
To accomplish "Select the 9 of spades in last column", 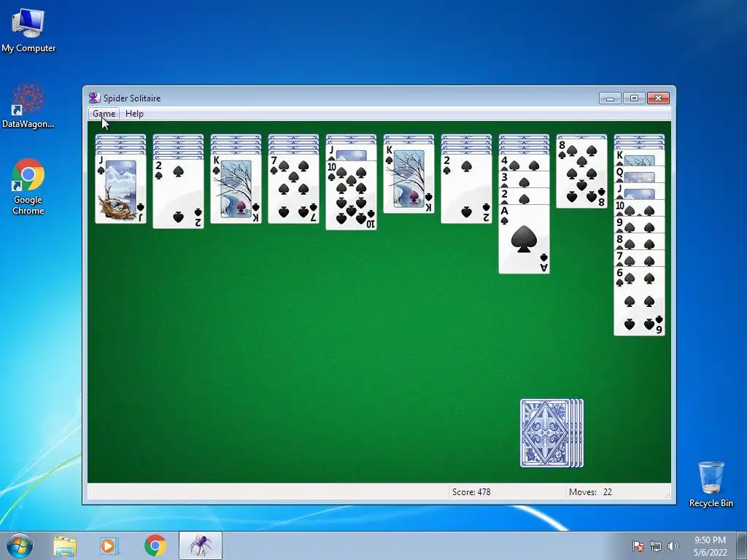I will [639, 225].
